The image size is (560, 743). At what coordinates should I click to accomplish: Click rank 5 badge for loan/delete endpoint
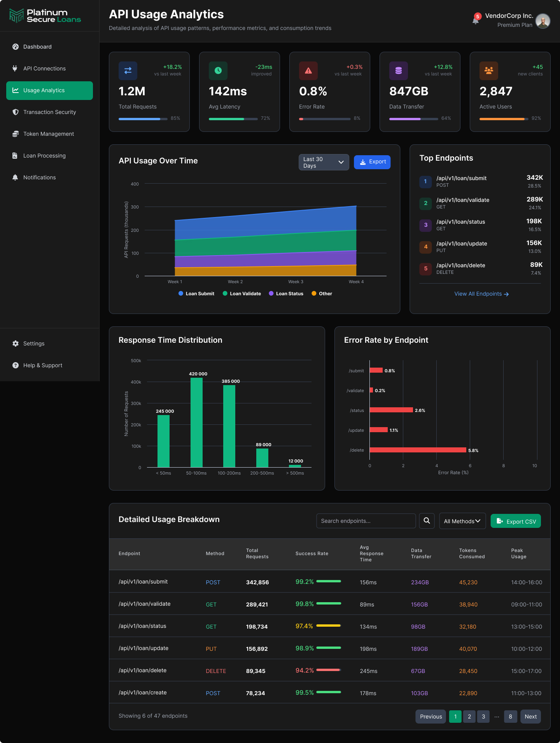click(425, 269)
